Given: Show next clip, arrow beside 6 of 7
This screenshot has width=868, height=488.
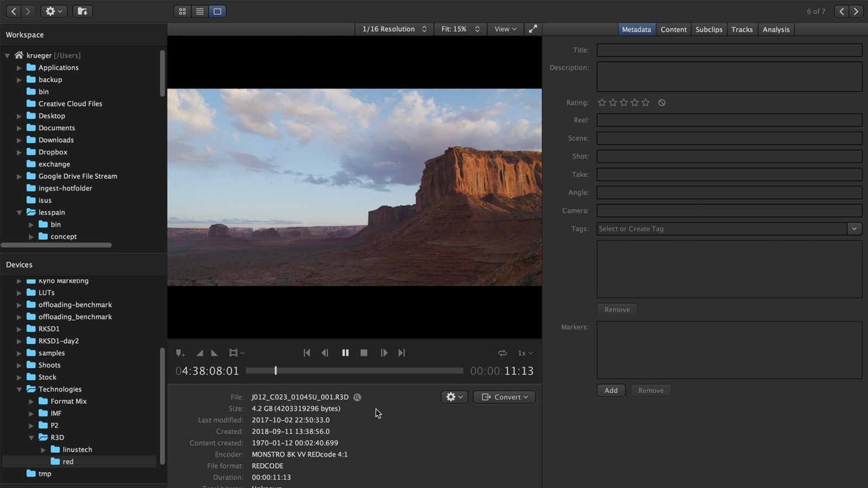Looking at the screenshot, I should click(x=856, y=11).
